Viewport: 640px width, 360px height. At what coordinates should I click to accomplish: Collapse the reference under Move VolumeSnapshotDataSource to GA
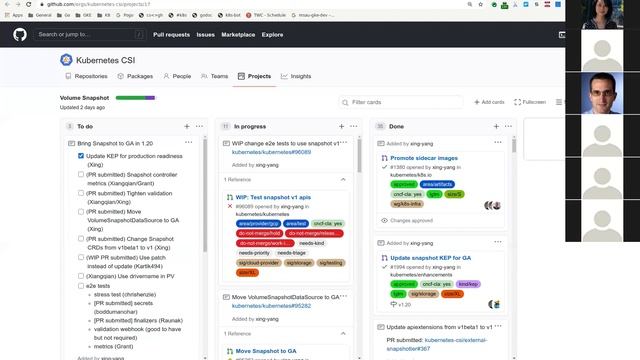tap(343, 333)
